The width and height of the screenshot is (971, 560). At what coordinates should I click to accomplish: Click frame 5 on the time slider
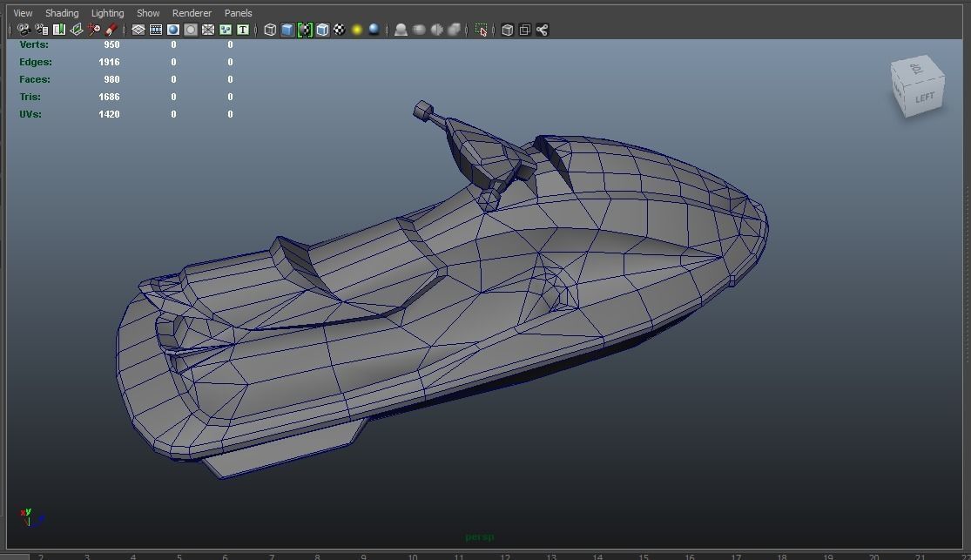[x=179, y=557]
